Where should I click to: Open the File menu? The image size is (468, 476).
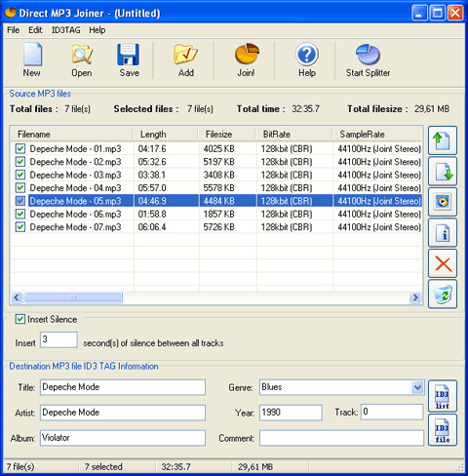pos(14,30)
